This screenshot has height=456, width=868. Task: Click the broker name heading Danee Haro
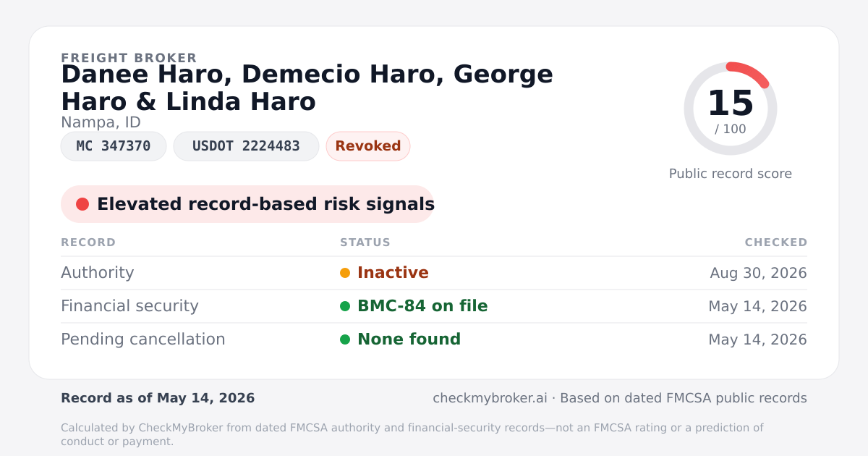(307, 88)
